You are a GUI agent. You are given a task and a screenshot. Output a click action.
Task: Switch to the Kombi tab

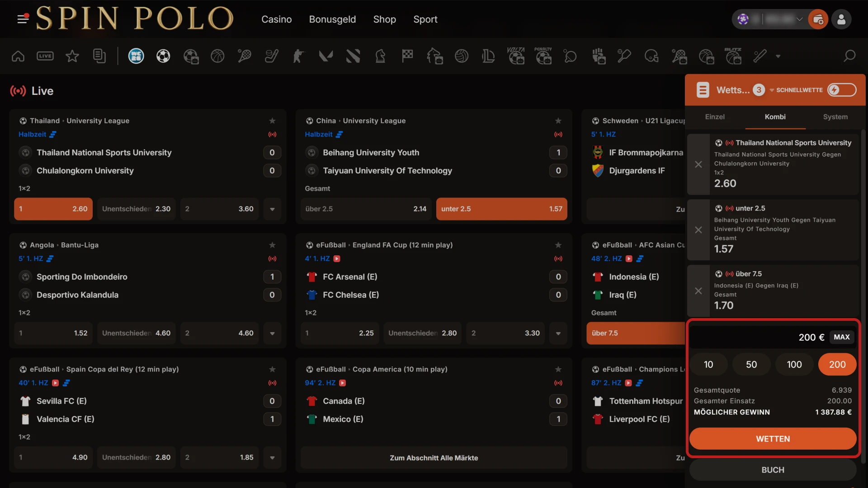coord(775,117)
